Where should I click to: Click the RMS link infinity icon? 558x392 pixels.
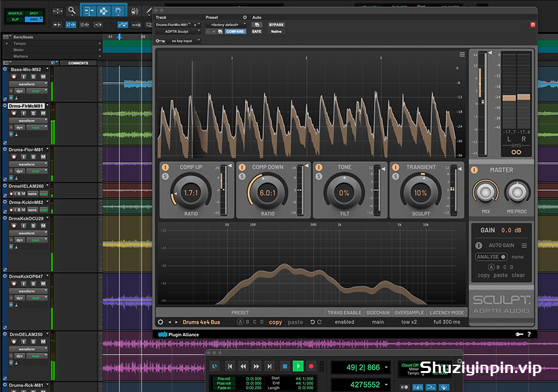click(516, 152)
